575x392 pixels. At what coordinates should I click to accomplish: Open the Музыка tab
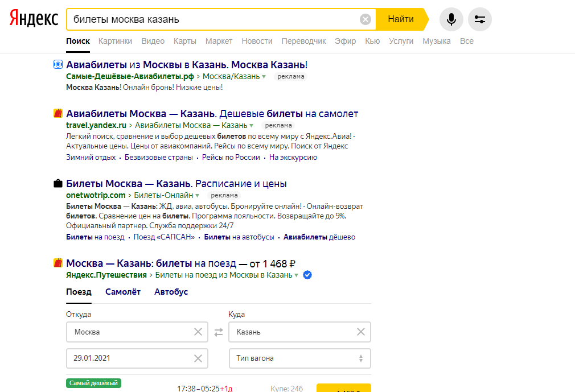(x=437, y=41)
